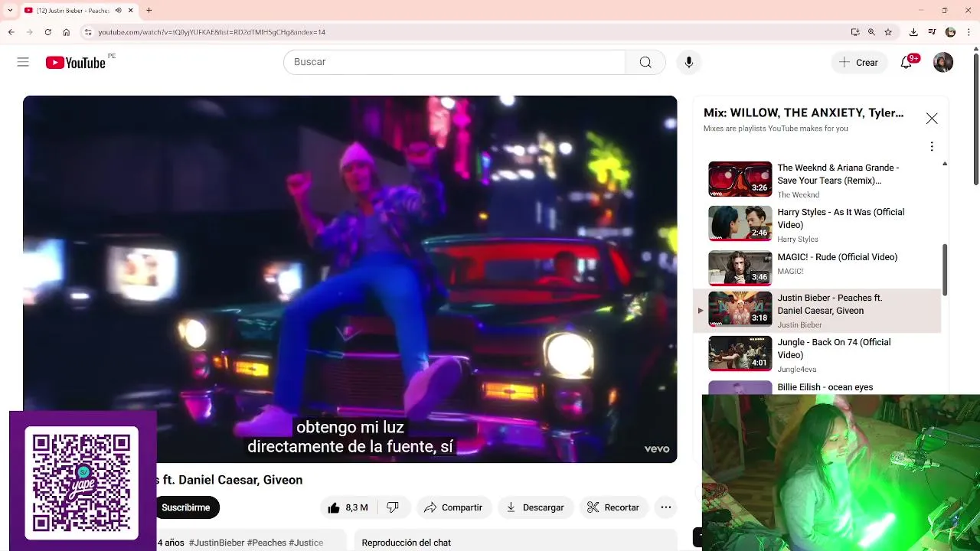
Task: Click the Crear button
Action: (x=859, y=63)
